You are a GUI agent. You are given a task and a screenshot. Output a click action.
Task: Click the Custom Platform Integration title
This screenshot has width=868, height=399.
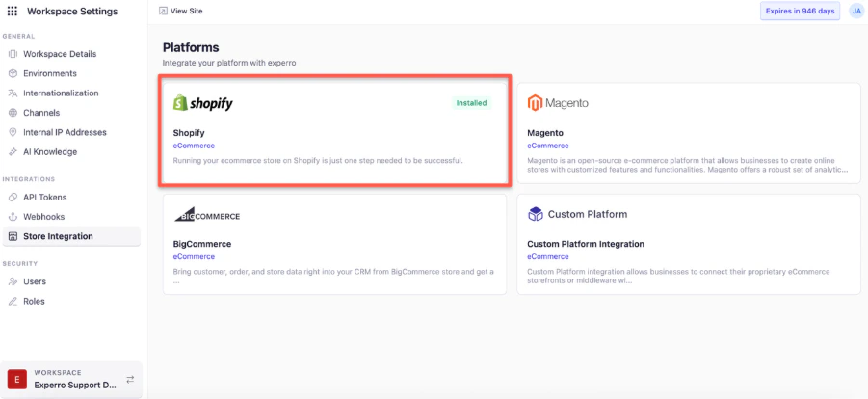coord(586,244)
